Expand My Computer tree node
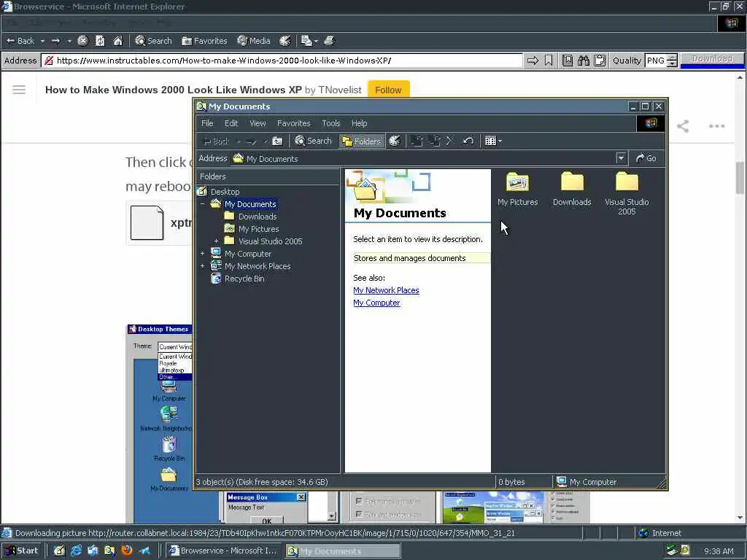 pos(203,253)
